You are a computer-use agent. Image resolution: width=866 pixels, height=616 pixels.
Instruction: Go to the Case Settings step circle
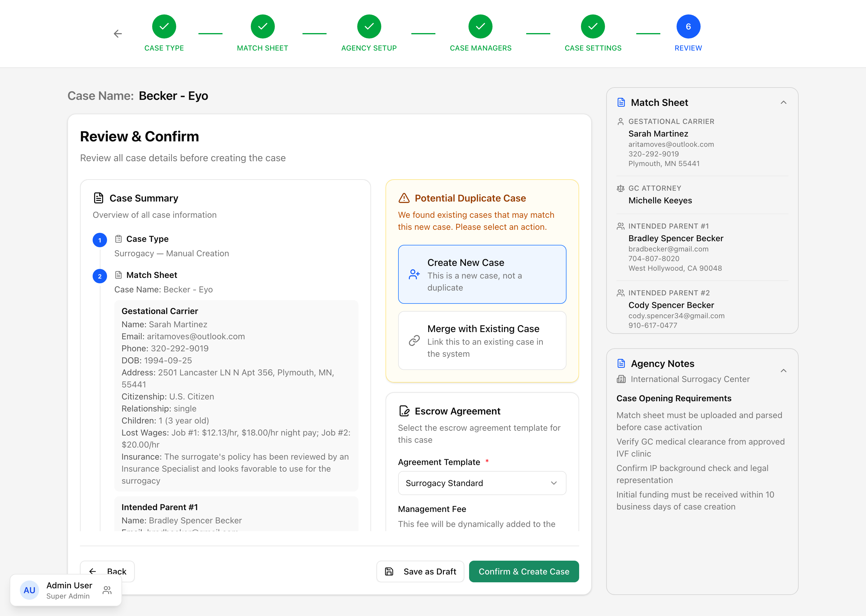[593, 26]
